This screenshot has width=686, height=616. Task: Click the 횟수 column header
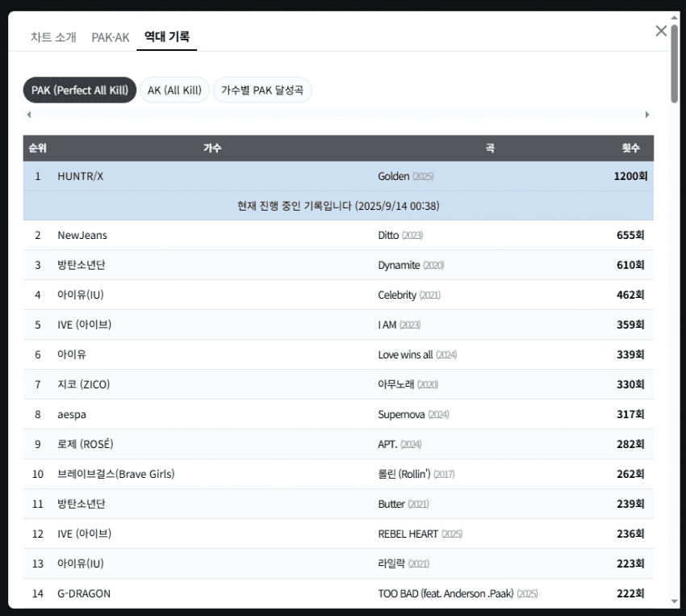(631, 148)
